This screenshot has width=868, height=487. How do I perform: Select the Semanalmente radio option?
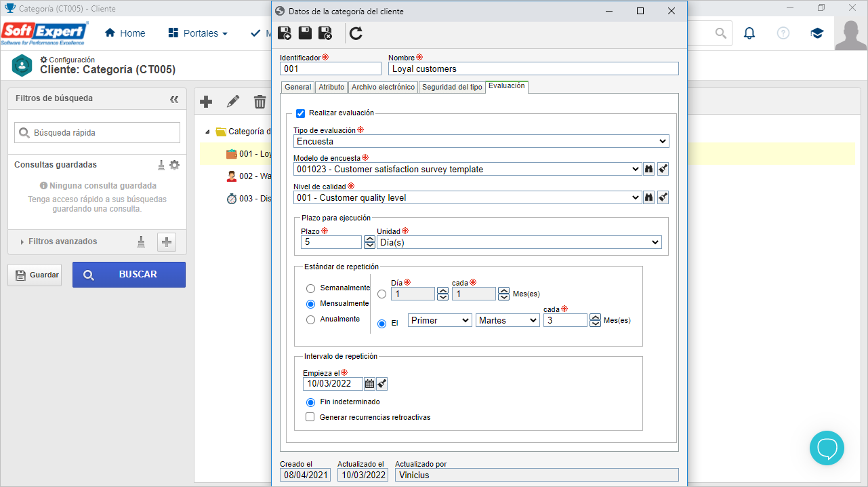(310, 288)
